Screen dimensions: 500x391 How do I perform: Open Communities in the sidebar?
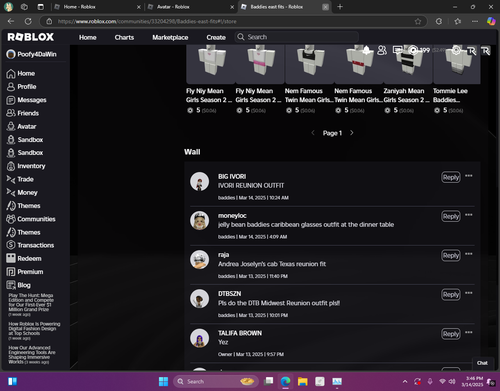tap(31, 219)
